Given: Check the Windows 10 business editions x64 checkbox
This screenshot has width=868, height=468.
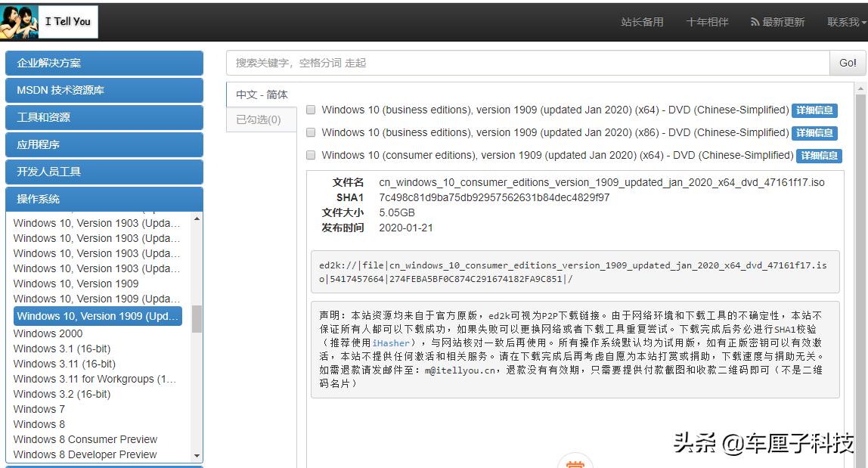Looking at the screenshot, I should click(310, 110).
